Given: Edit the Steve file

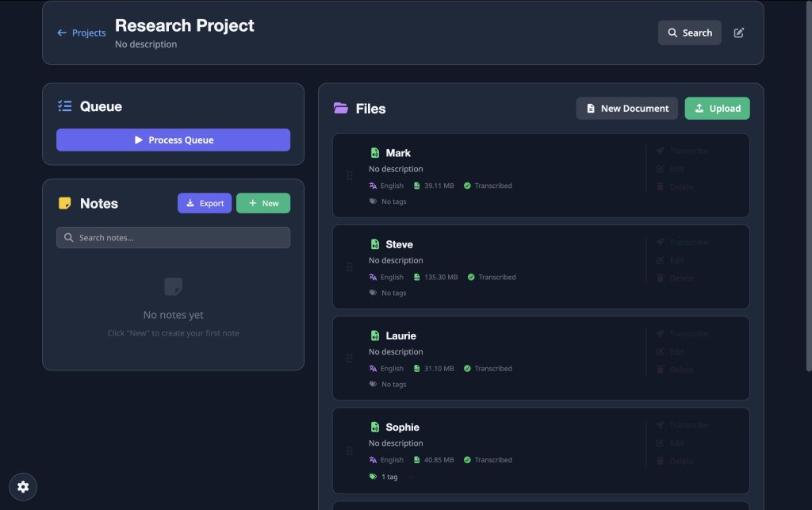Looking at the screenshot, I should pos(670,260).
